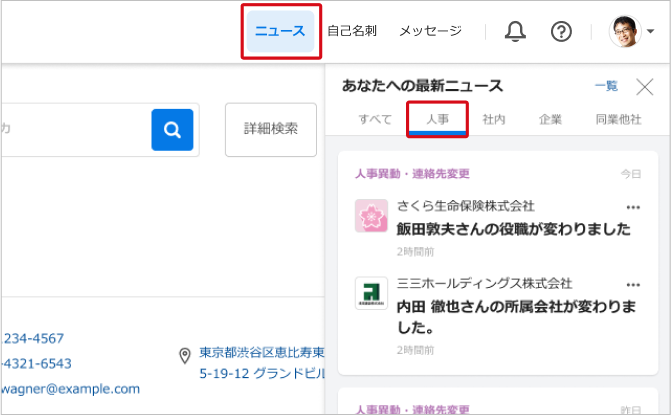Open the メッセージ menu item
671x415 pixels.
(430, 31)
